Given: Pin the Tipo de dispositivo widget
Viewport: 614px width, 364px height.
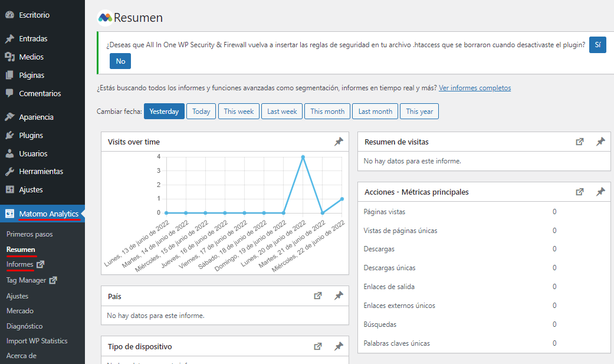Looking at the screenshot, I should coord(339,346).
